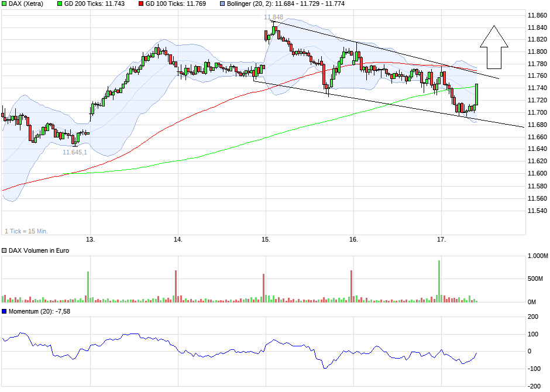
Task: Click the green GD 200 Ticks legend swatch
Action: 60,4
